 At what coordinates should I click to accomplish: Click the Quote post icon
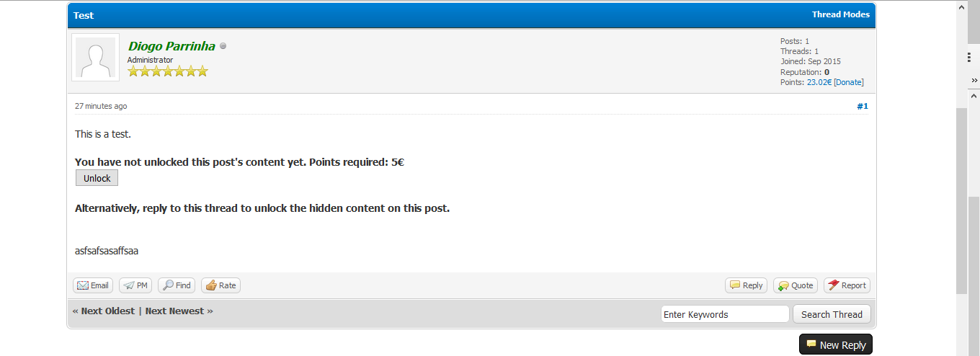(783, 285)
